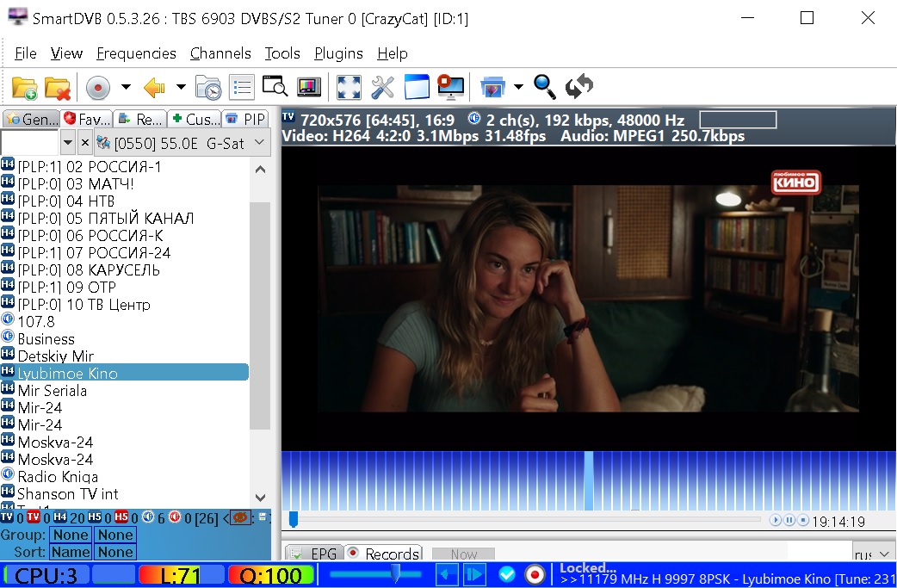897x588 pixels.
Task: Open the File menu
Action: tap(25, 53)
